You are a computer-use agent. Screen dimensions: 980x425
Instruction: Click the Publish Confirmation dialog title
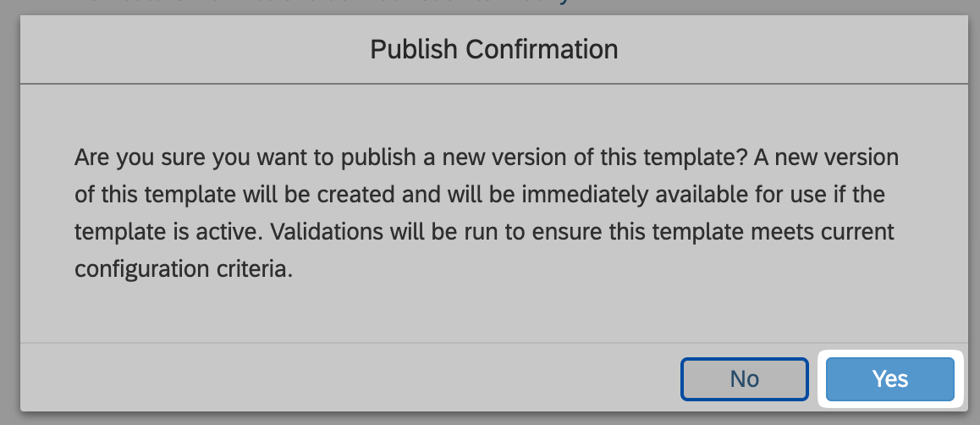coord(493,49)
